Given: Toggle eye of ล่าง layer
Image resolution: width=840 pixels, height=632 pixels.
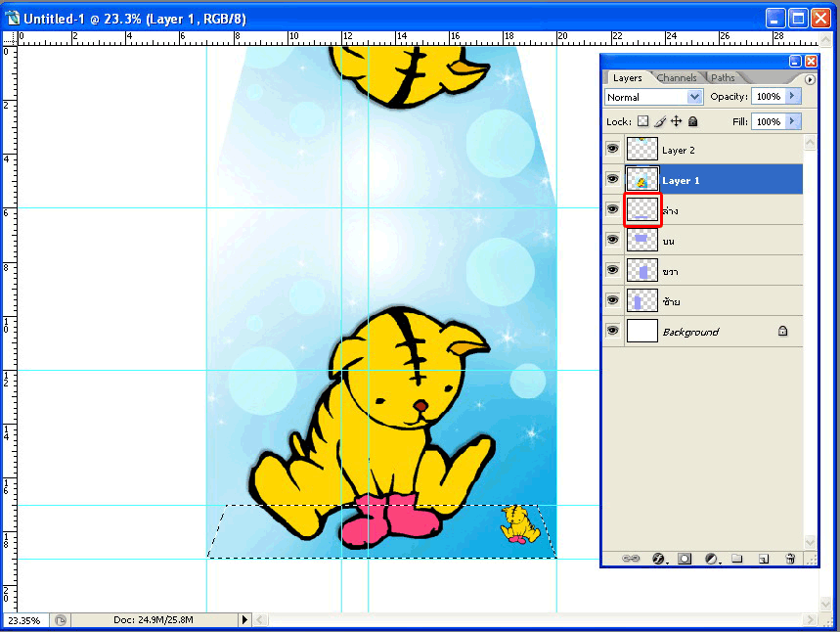Looking at the screenshot, I should pyautogui.click(x=613, y=209).
